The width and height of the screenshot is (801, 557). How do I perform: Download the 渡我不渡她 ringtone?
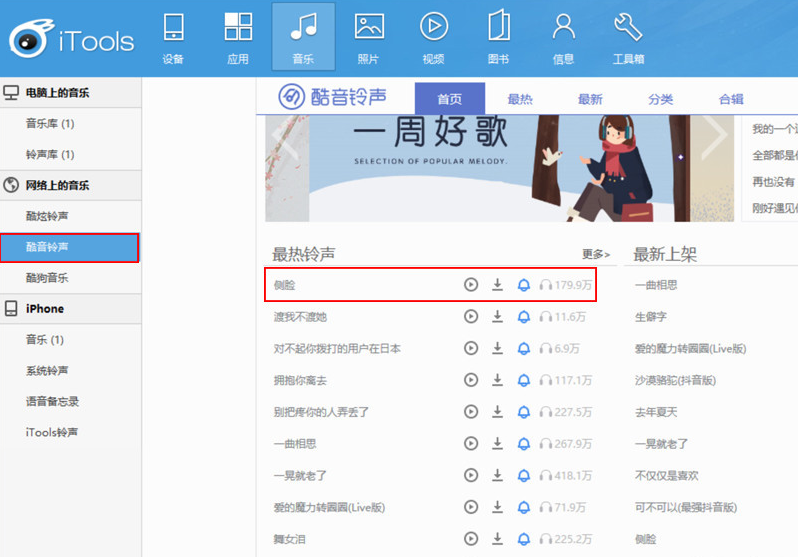pos(497,317)
